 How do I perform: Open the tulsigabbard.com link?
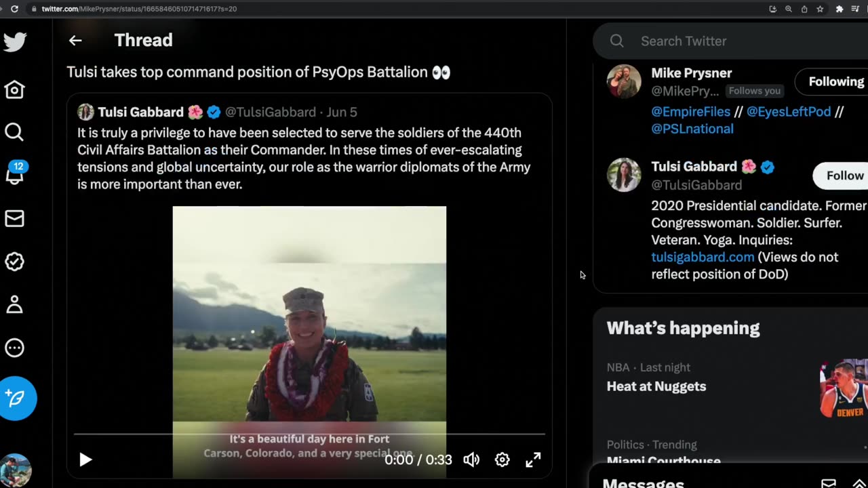click(x=703, y=257)
